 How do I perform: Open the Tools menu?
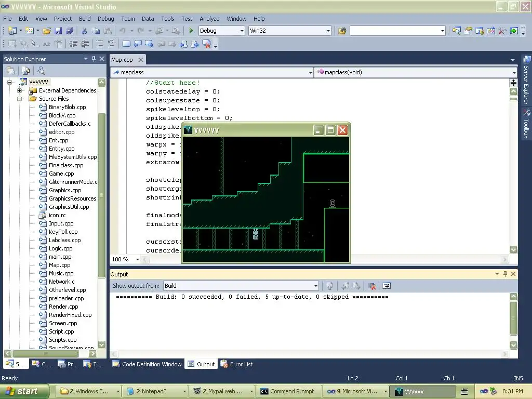[168, 19]
